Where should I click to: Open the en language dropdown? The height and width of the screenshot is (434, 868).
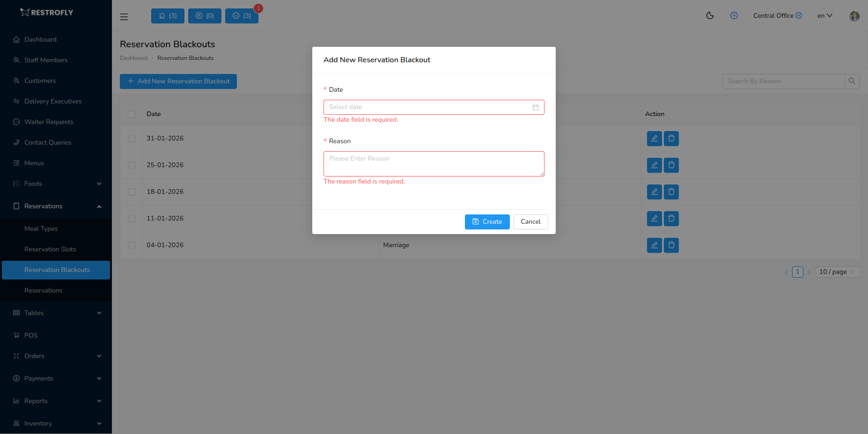[824, 15]
